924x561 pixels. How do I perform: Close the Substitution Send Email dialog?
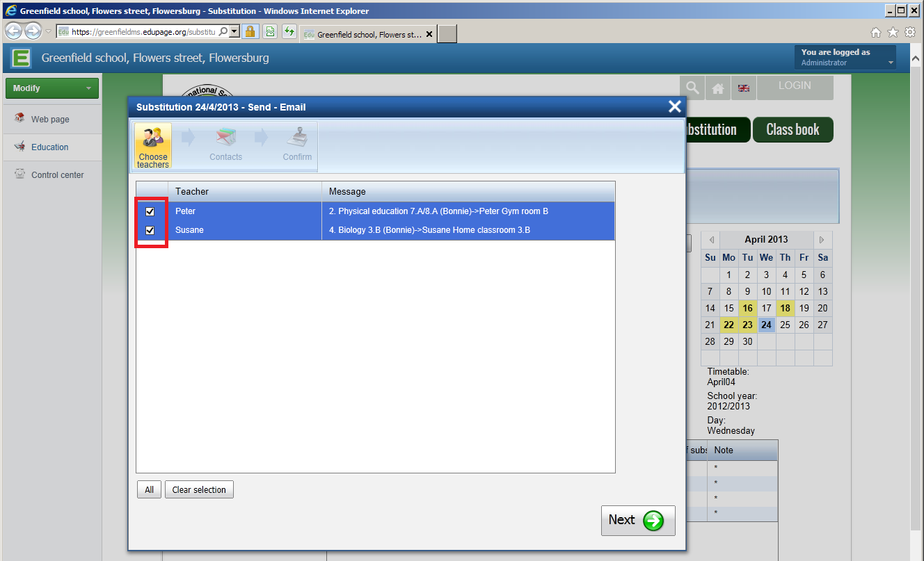coord(674,106)
